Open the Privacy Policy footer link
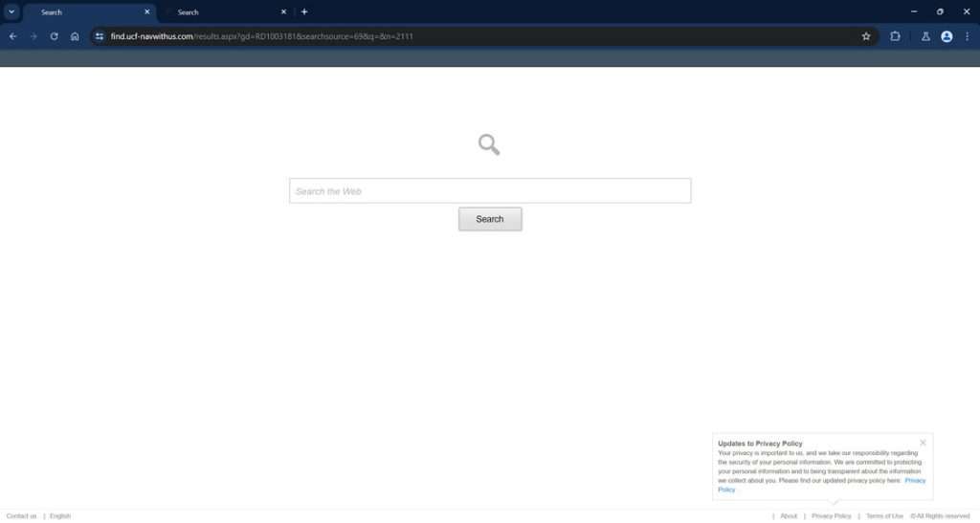Viewport: 980px width, 523px height. point(832,516)
